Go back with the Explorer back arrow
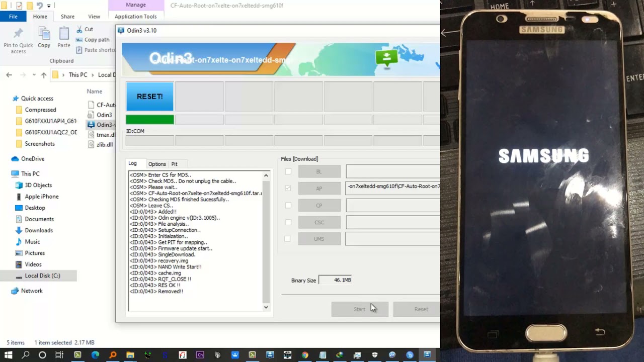The height and width of the screenshot is (362, 644). pos(9,75)
